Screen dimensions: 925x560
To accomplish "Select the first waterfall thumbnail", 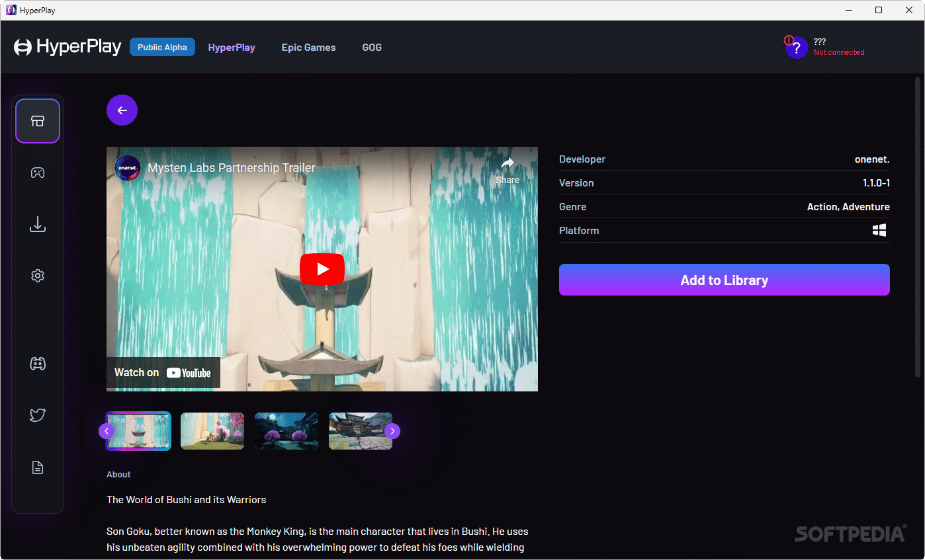I will click(x=138, y=431).
